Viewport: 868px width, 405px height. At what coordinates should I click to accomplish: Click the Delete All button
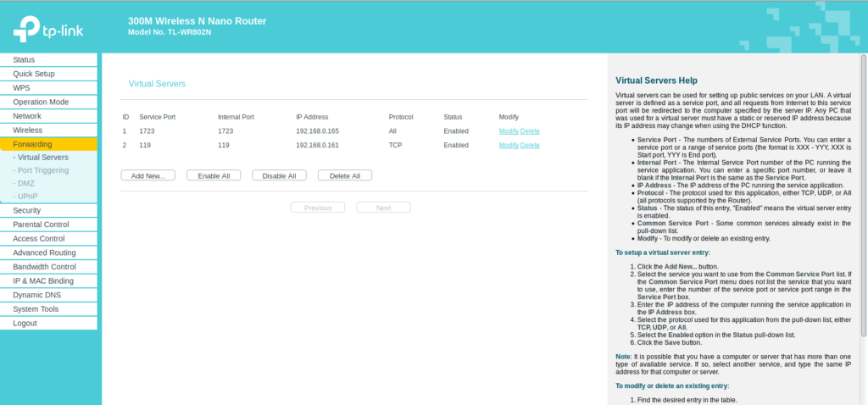click(x=344, y=175)
